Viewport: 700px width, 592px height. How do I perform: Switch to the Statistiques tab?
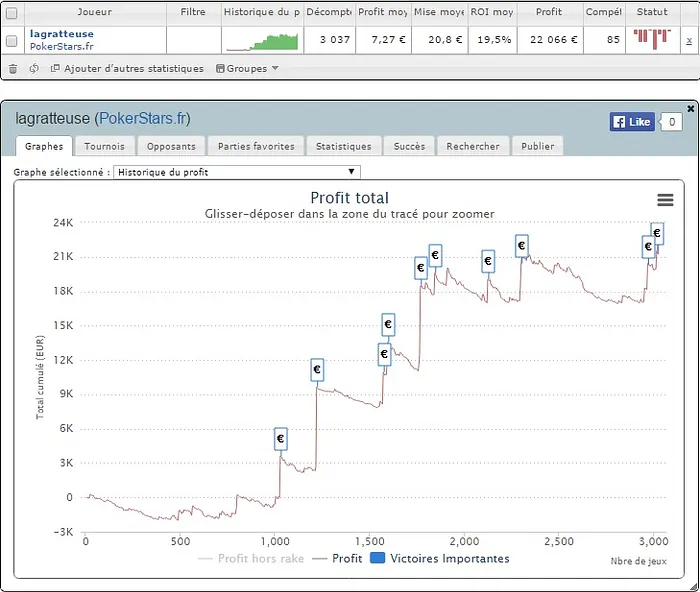coord(344,146)
